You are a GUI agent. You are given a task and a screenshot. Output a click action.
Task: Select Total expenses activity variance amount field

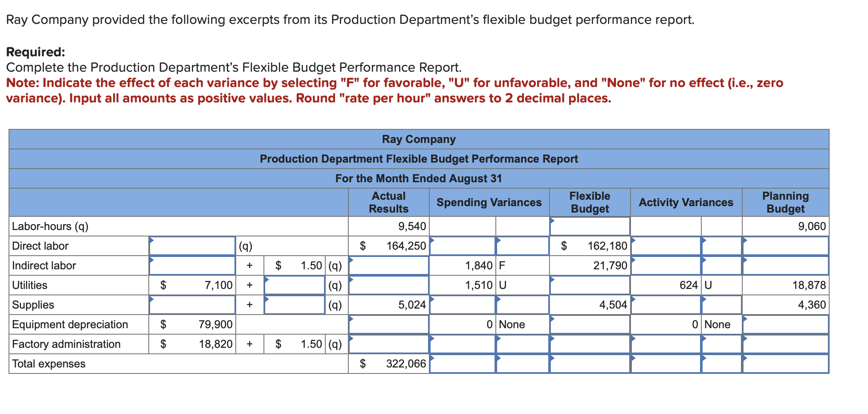pyautogui.click(x=665, y=364)
